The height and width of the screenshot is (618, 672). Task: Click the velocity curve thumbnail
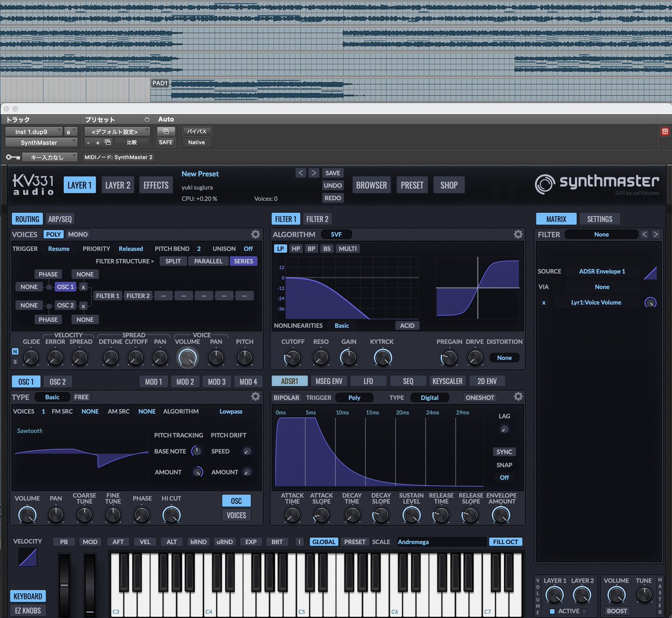(x=27, y=557)
